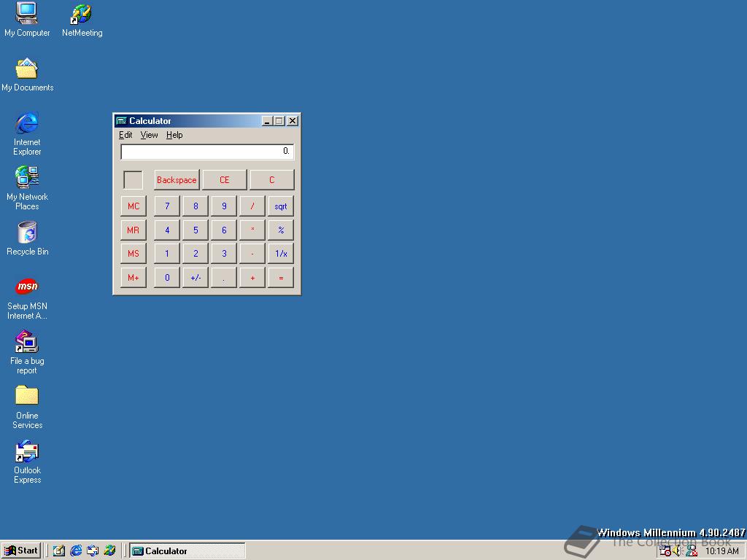Click the 1 digit key
Image resolution: width=747 pixels, height=560 pixels.
pos(167,254)
